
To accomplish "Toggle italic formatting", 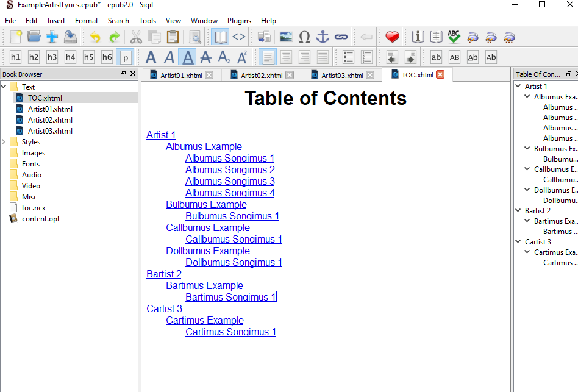I will point(169,57).
